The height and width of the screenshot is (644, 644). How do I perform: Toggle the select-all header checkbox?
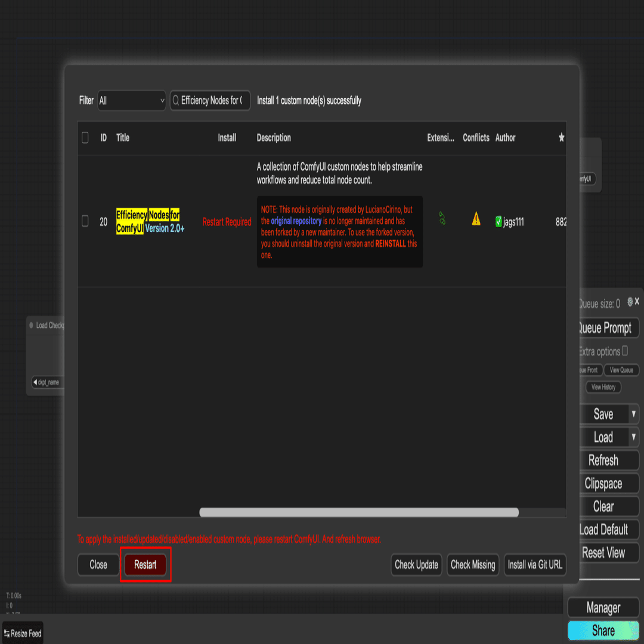[85, 138]
